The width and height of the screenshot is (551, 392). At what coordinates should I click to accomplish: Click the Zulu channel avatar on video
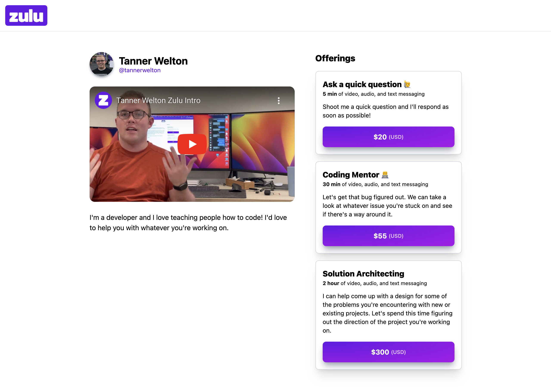[x=103, y=100]
